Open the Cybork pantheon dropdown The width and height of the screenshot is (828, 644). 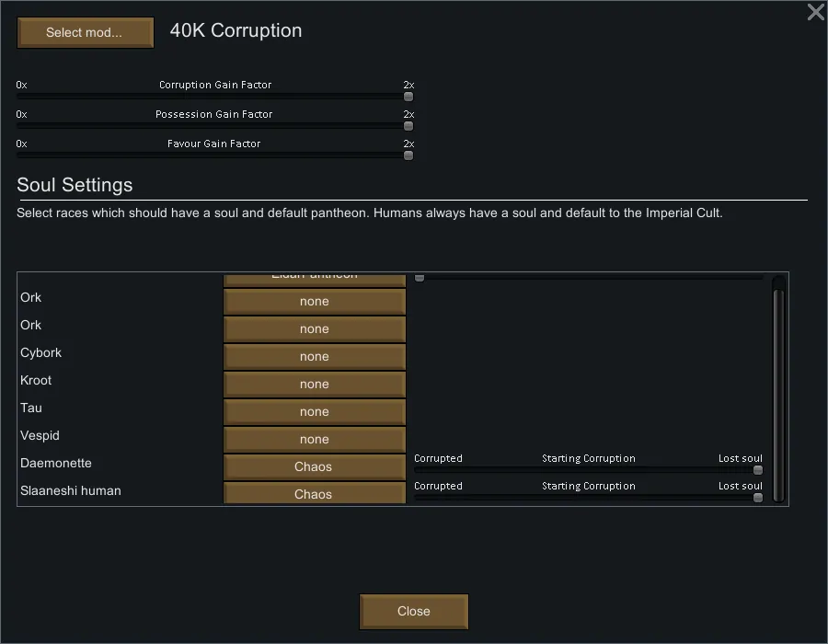pyautogui.click(x=314, y=357)
